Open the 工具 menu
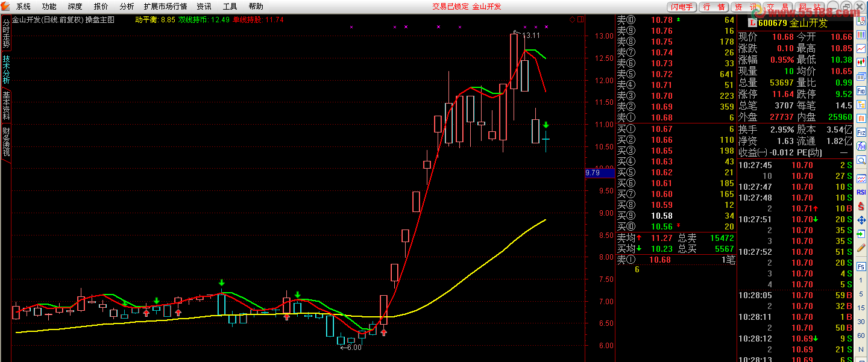Image resolution: width=868 pixels, height=362 pixels. point(230,7)
